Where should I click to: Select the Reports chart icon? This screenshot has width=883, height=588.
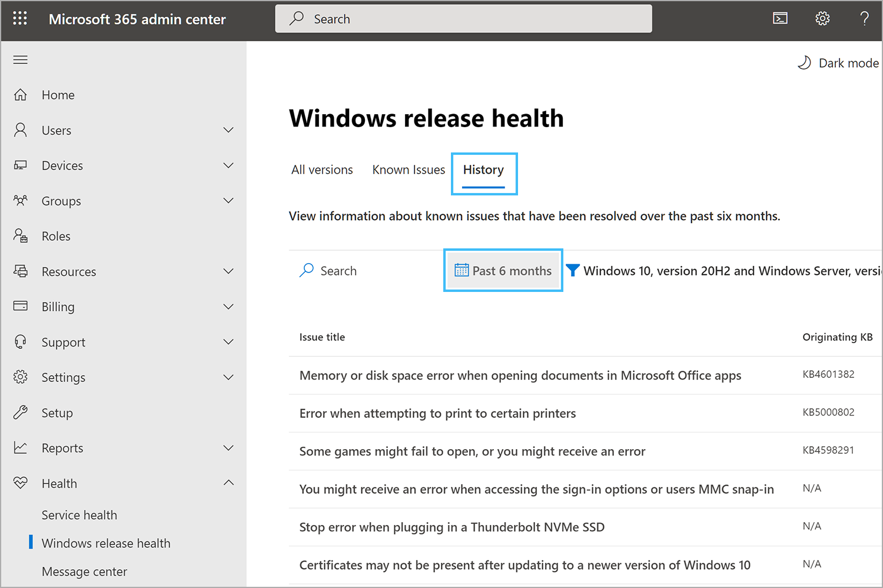click(21, 447)
